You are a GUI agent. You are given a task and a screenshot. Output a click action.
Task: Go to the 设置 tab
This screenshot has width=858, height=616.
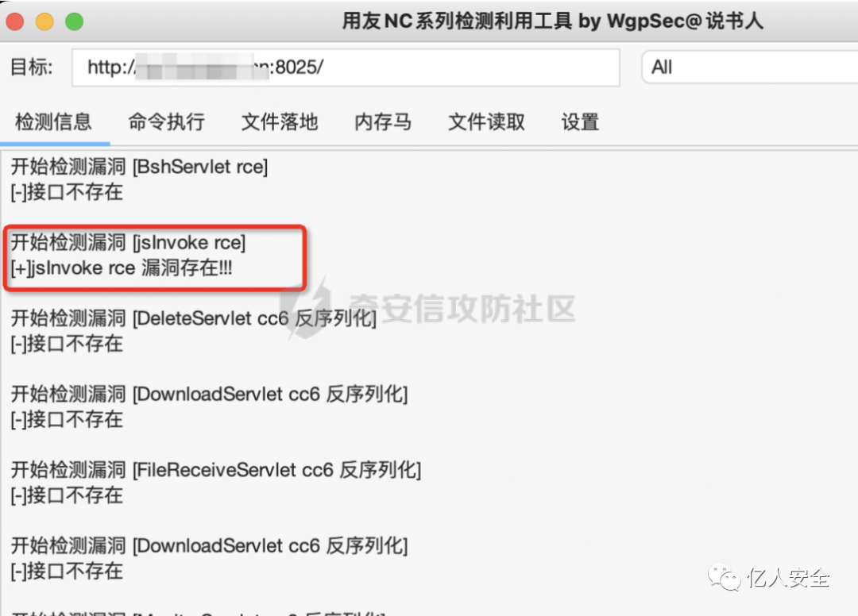point(580,122)
